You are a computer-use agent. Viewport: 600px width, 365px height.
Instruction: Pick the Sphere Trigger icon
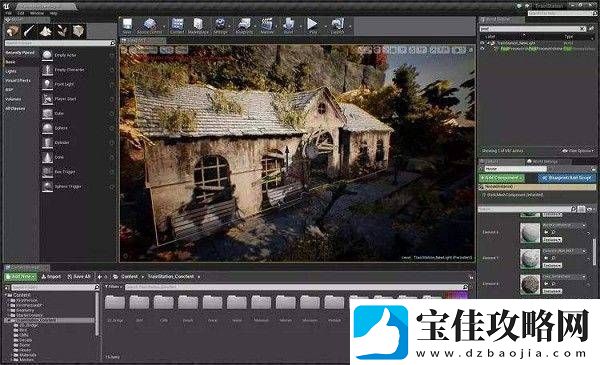click(47, 186)
